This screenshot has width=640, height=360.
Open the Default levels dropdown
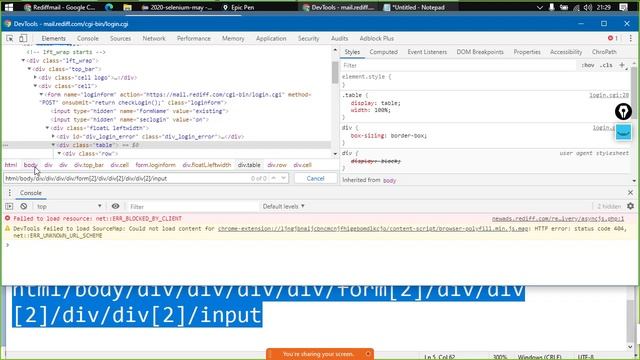click(x=284, y=207)
